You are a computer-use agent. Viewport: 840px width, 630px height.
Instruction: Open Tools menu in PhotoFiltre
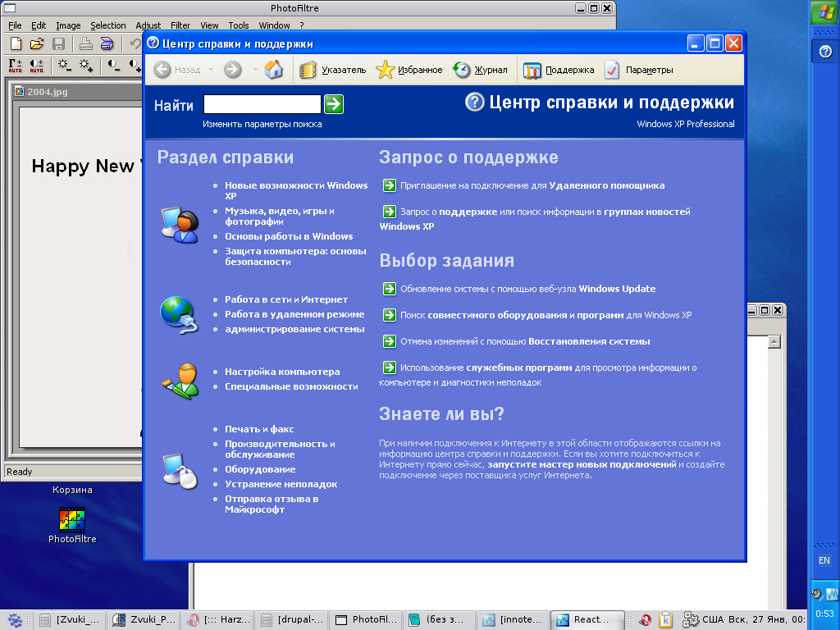click(x=239, y=25)
